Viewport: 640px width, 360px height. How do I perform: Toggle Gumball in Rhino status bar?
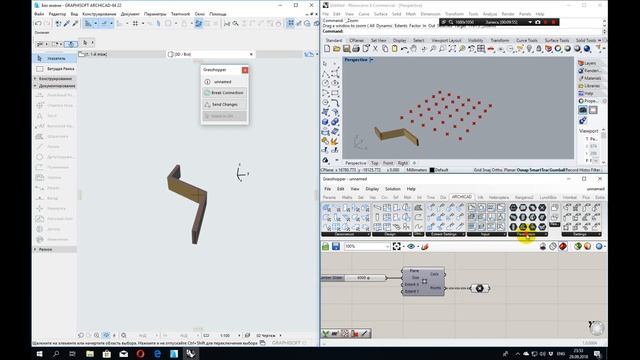pyautogui.click(x=558, y=170)
